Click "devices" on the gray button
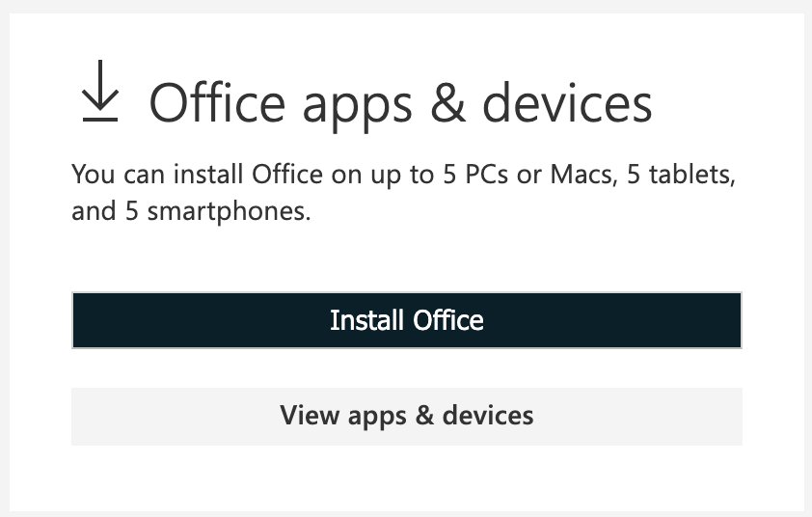The height and width of the screenshot is (517, 812). pos(488,415)
